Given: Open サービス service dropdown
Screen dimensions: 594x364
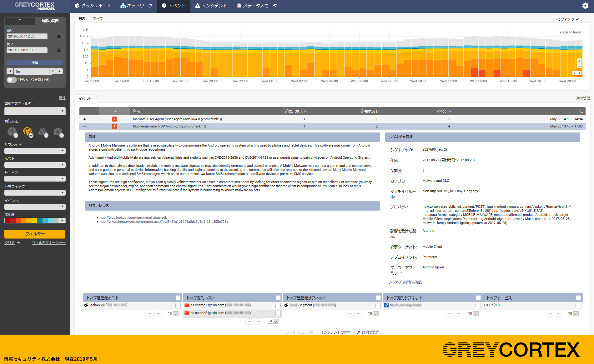Looking at the screenshot, I should [35, 179].
